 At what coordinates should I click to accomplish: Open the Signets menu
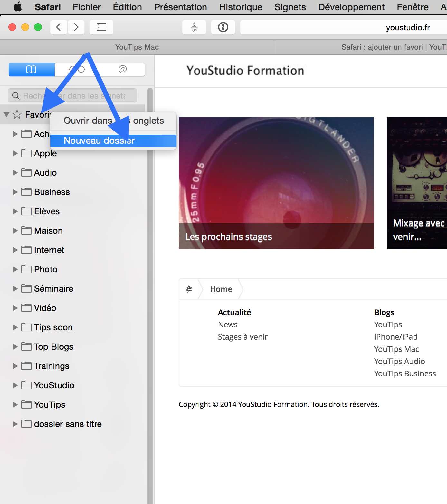click(290, 7)
